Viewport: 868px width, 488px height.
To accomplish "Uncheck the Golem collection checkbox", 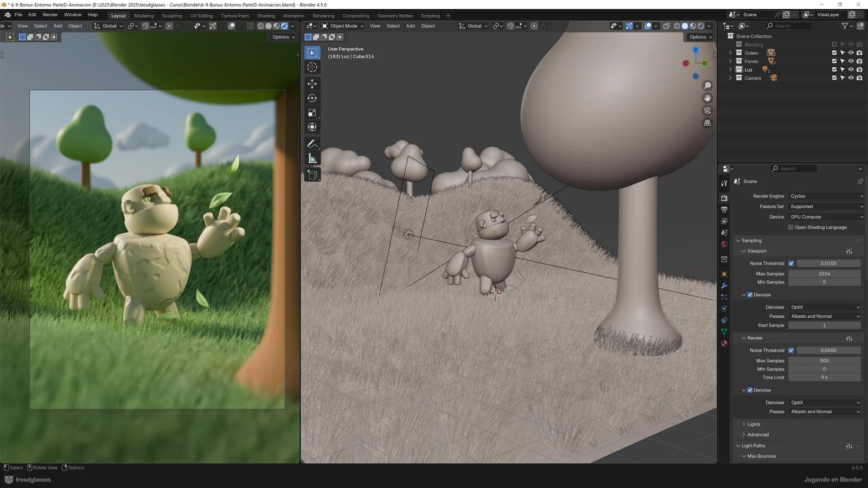I will pyautogui.click(x=834, y=53).
